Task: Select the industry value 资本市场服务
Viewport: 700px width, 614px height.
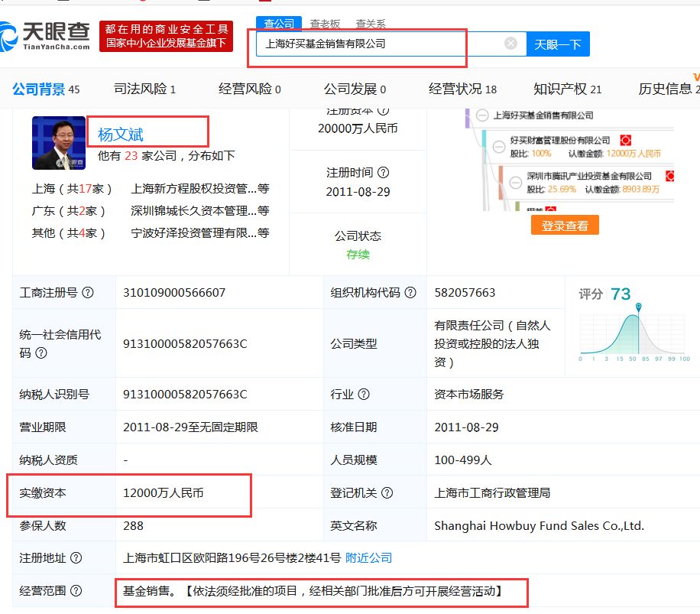Action: [468, 395]
